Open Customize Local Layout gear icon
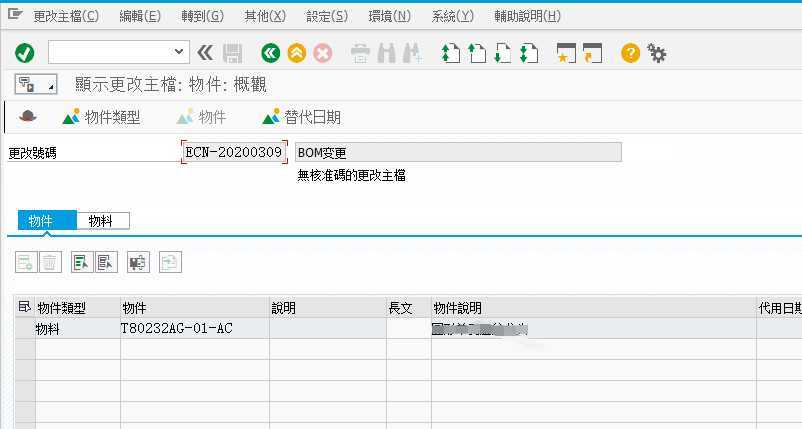 (x=657, y=53)
